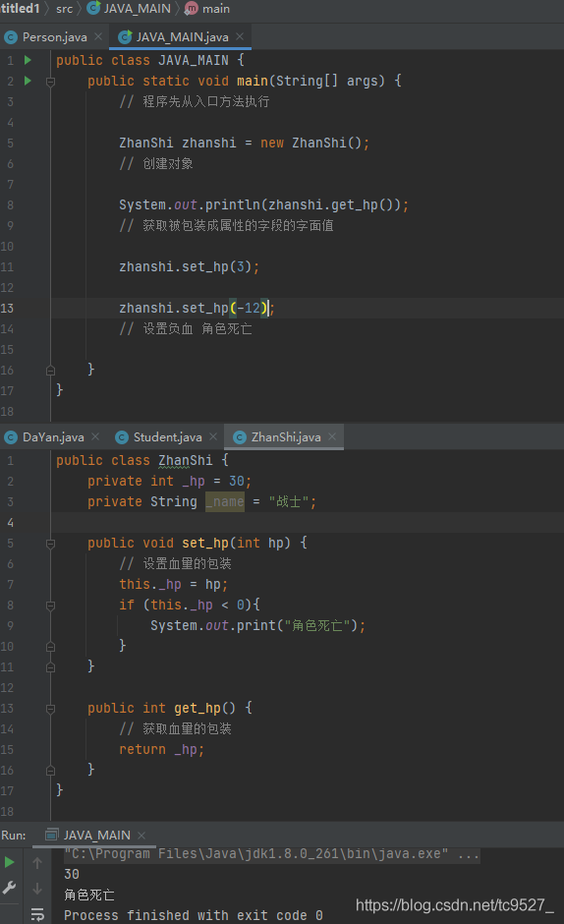The image size is (564, 924).
Task: Collapse the get_hp method fold marker
Action: pos(51,709)
